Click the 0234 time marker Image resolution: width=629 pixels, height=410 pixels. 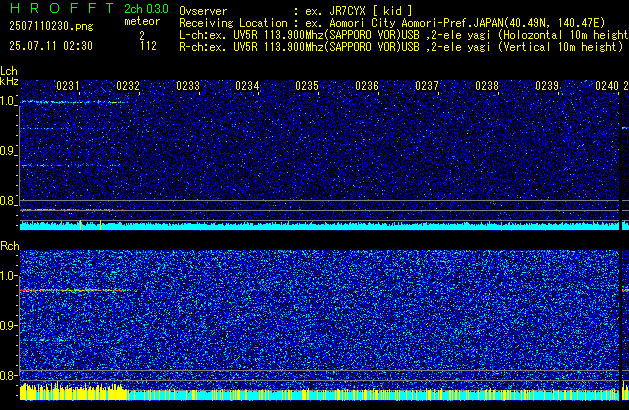point(248,86)
